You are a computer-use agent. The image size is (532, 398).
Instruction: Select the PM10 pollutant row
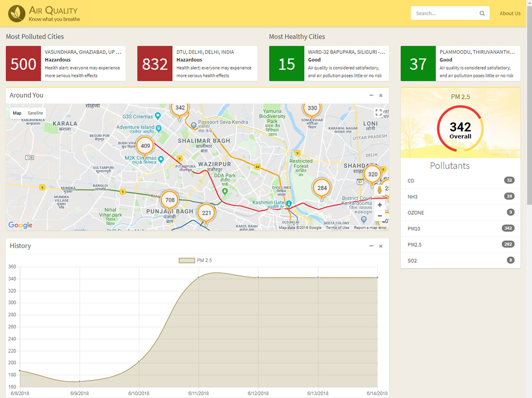(x=460, y=228)
